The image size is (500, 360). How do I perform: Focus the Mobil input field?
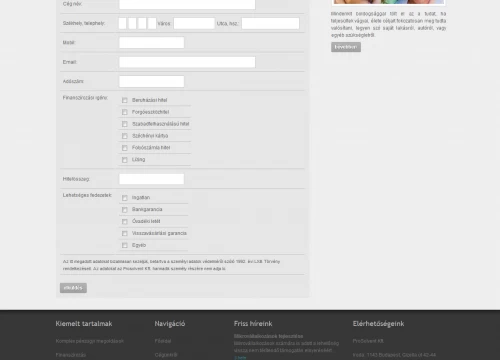tap(152, 43)
